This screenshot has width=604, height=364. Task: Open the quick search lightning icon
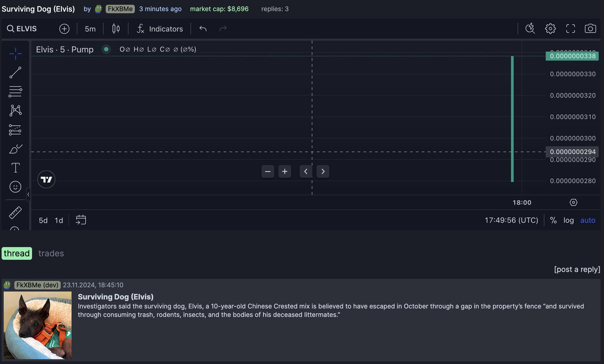tap(530, 29)
